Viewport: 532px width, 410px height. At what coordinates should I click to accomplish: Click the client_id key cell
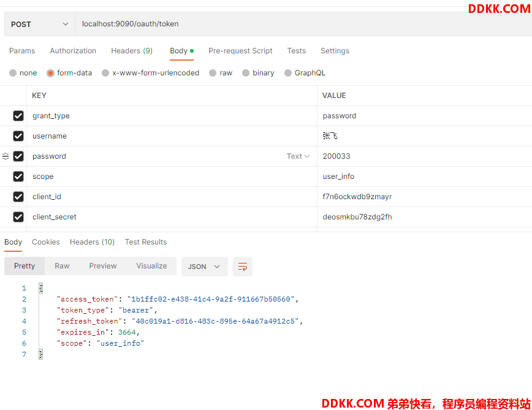[172, 197]
